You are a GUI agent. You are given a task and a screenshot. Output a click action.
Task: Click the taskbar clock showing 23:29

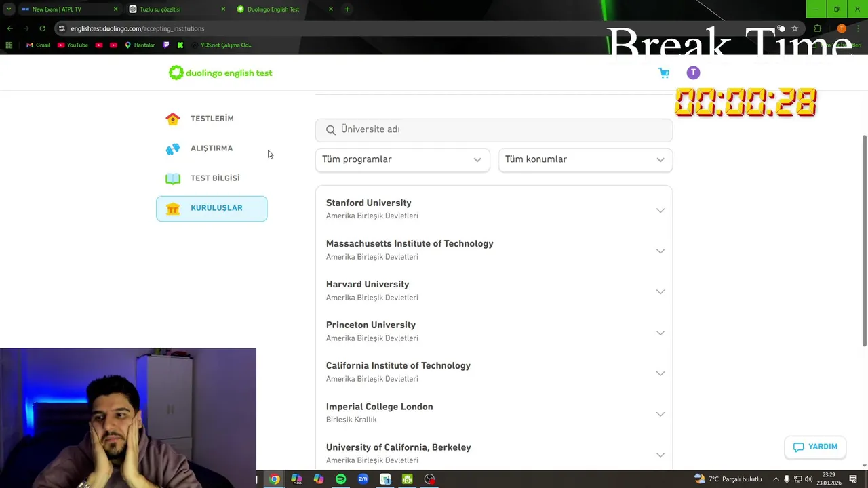click(x=829, y=479)
